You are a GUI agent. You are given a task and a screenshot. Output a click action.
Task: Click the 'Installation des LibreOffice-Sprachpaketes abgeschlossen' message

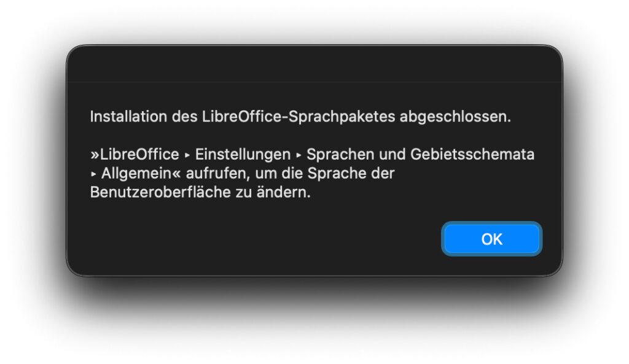[x=300, y=117]
